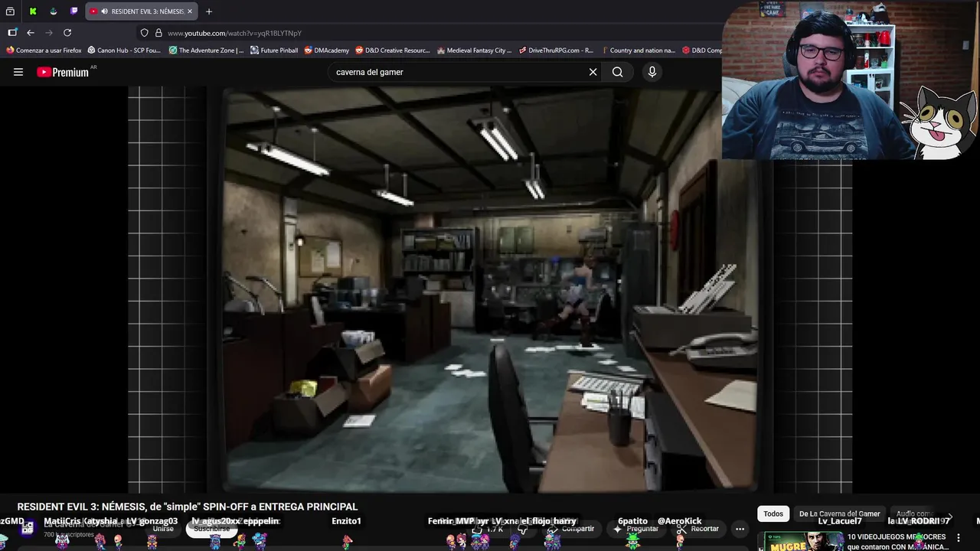
Task: Close the RESIDENT EVIL 3 tab
Action: coord(190,11)
